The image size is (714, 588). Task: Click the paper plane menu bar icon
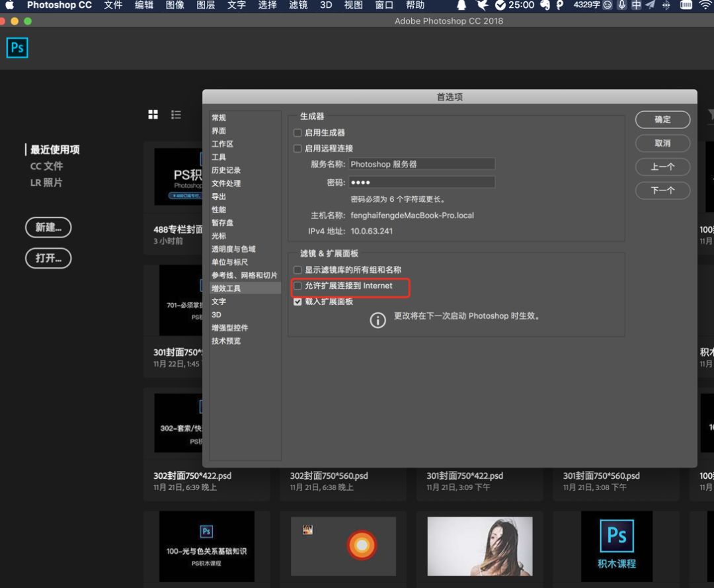(x=651, y=5)
